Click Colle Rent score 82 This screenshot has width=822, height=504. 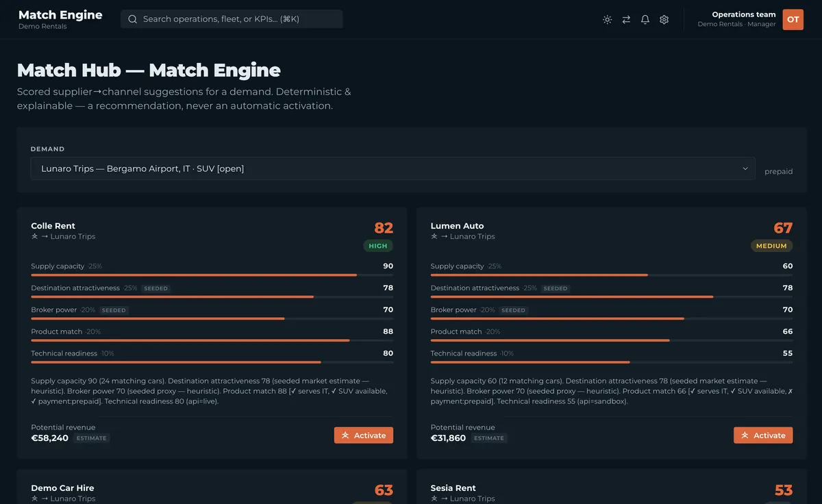click(384, 228)
